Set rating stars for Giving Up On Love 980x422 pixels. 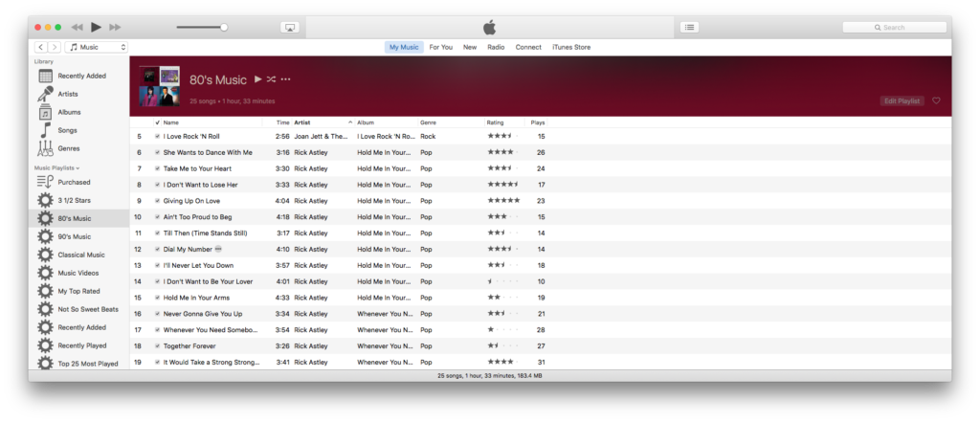503,201
